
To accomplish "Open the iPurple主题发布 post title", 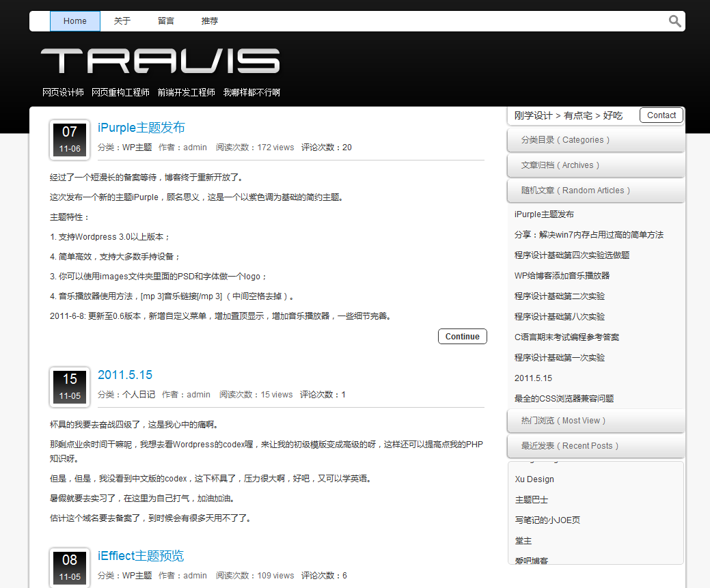I will click(x=141, y=128).
